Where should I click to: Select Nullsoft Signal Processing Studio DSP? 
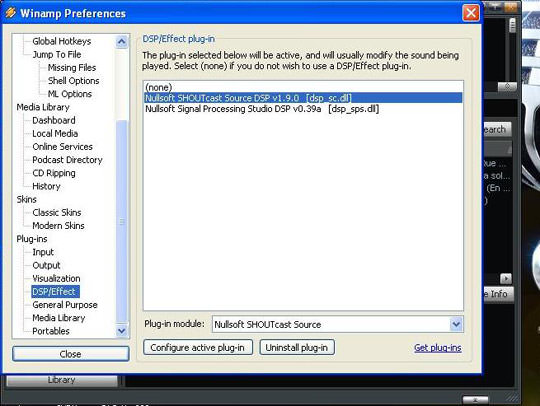tap(303, 109)
